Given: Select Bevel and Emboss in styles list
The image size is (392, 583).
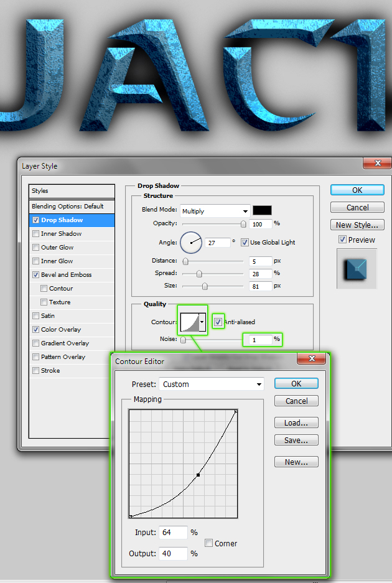Looking at the screenshot, I should (x=66, y=275).
